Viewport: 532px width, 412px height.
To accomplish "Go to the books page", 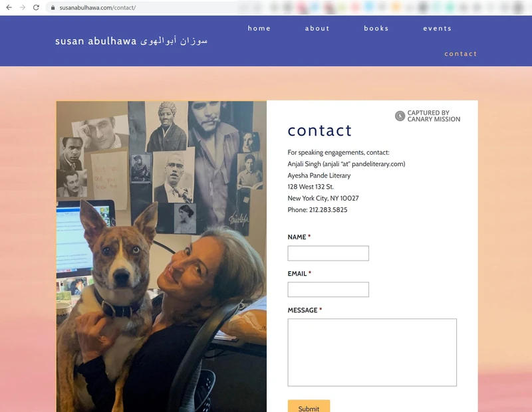I will 376,29.
